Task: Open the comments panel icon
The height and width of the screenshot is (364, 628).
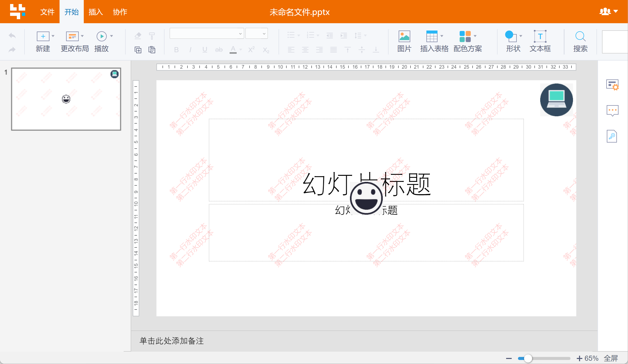Action: point(612,110)
